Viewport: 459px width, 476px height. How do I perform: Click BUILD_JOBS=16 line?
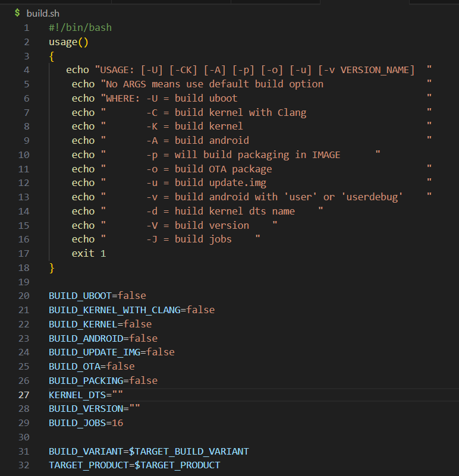tap(86, 423)
